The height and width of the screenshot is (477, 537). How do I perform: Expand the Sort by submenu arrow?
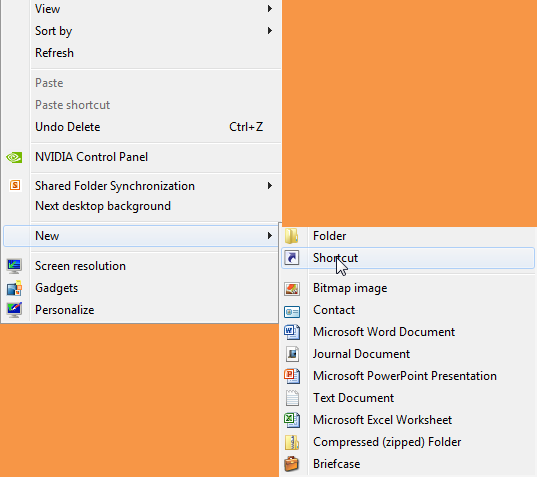coord(270,31)
